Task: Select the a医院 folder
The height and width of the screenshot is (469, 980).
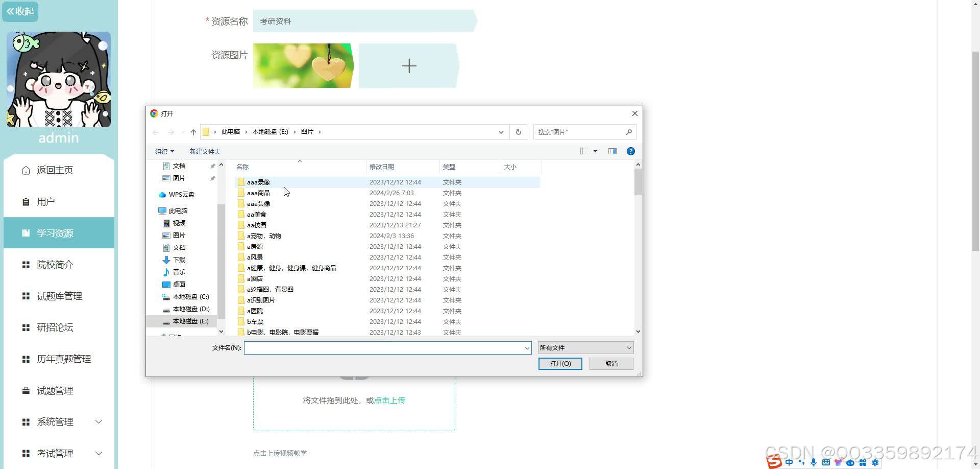Action: click(388, 311)
